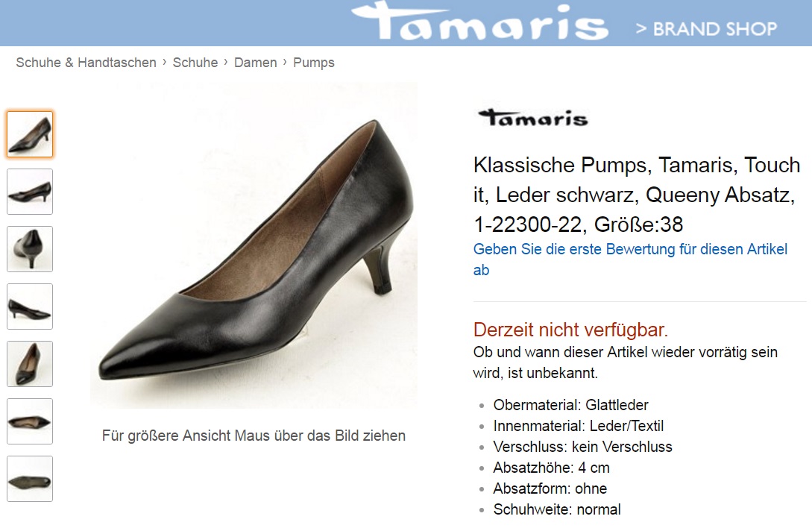Click the Klassische Pumps product title
The height and width of the screenshot is (528, 812).
coord(637,195)
